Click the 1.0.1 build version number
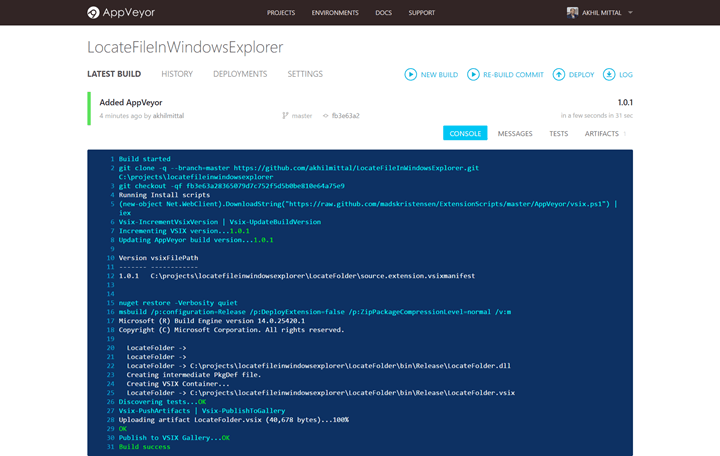 pyautogui.click(x=625, y=102)
